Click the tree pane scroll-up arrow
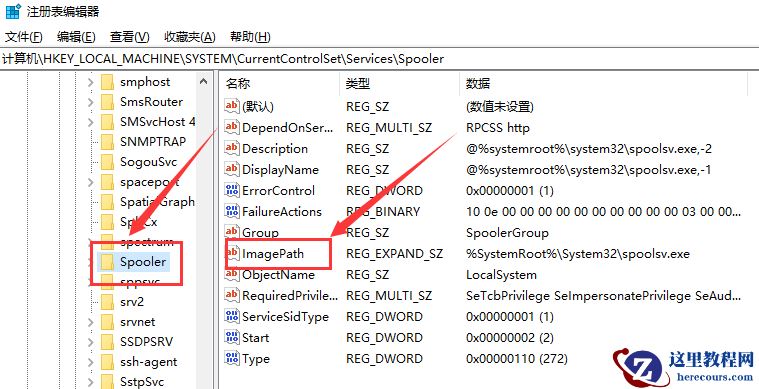Viewport: 759px width, 389px height. click(x=204, y=82)
